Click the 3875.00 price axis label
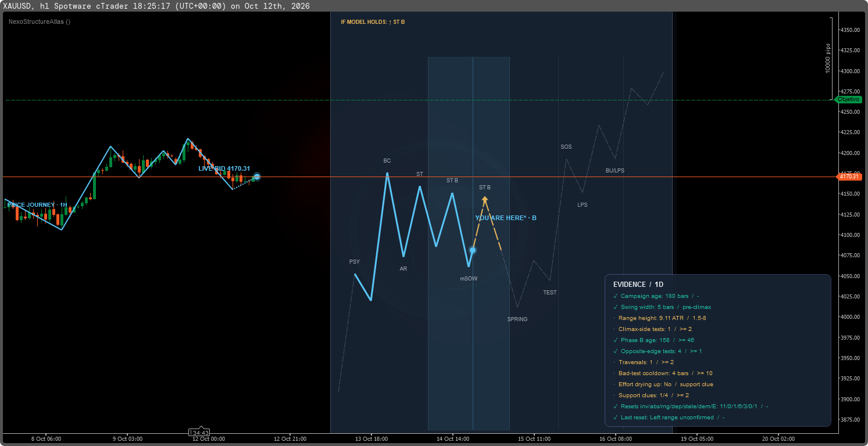Viewport: 868px width, 446px height. click(849, 419)
